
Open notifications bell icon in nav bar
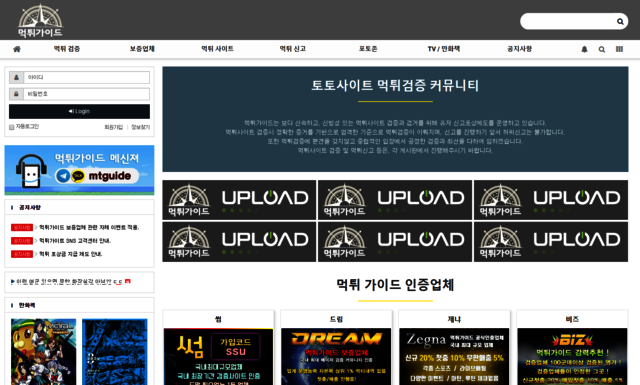584,49
